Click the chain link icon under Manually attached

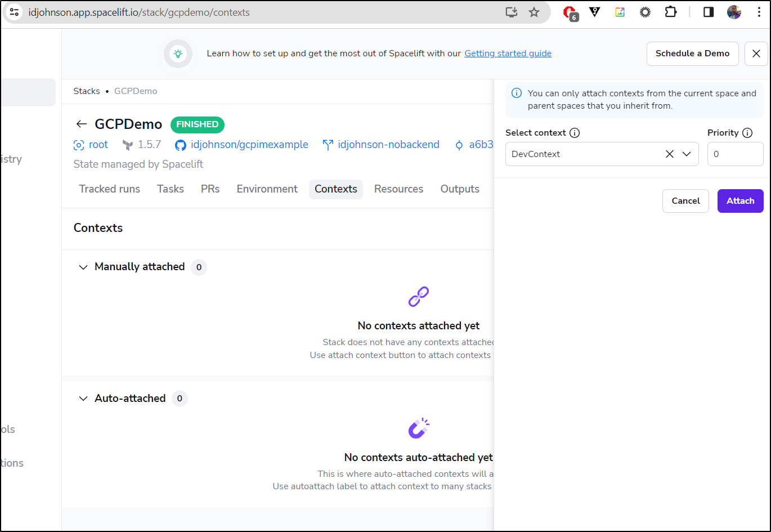pos(419,296)
